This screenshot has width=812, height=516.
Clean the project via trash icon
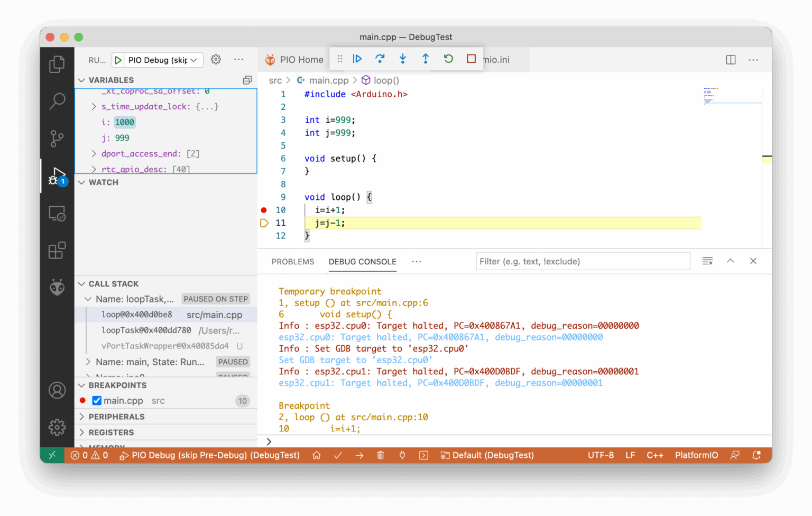[x=381, y=455]
